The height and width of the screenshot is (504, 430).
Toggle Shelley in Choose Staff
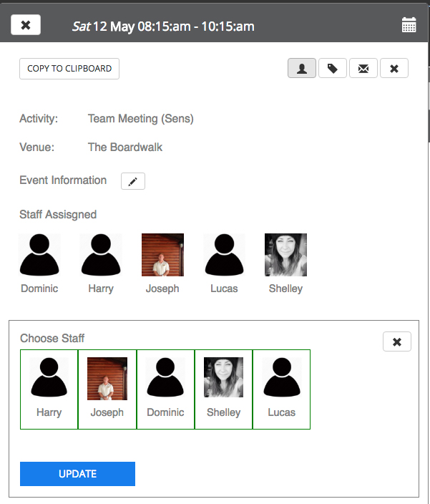(x=223, y=389)
